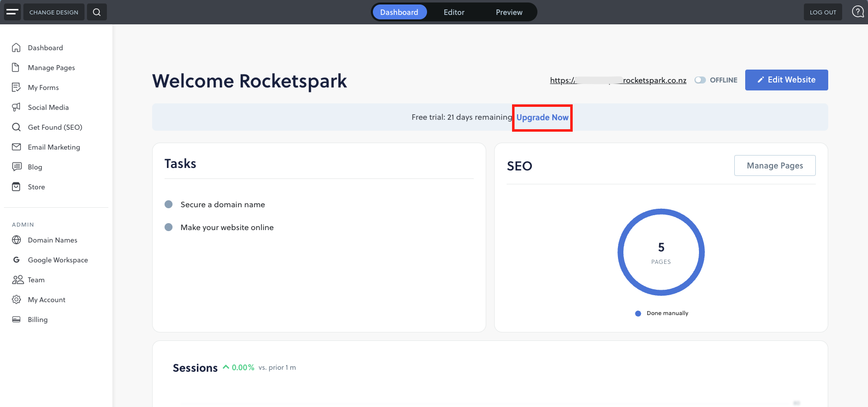Click the pencil icon on Edit Website

point(761,80)
